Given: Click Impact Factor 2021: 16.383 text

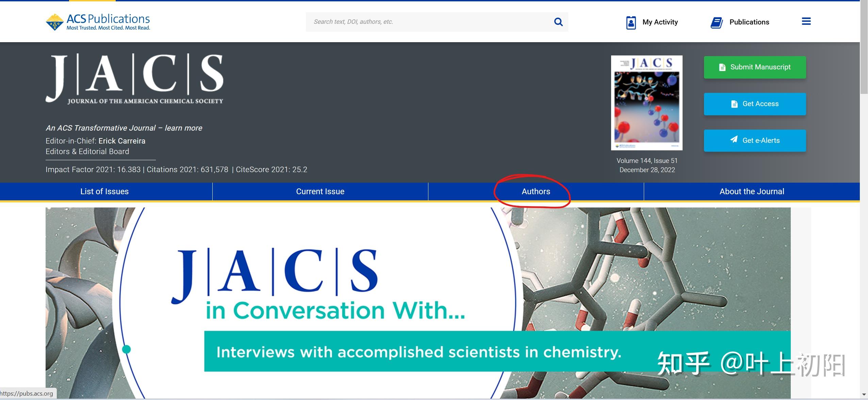Looking at the screenshot, I should (93, 169).
